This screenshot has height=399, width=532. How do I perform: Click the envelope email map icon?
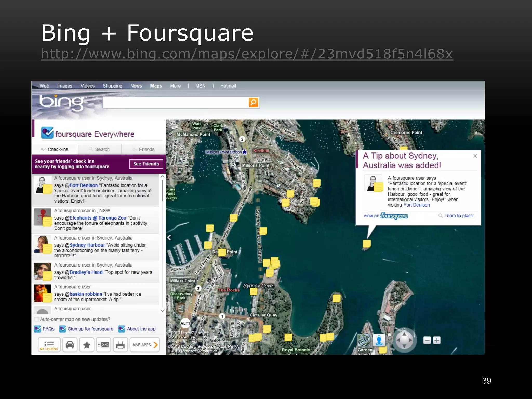(x=104, y=345)
